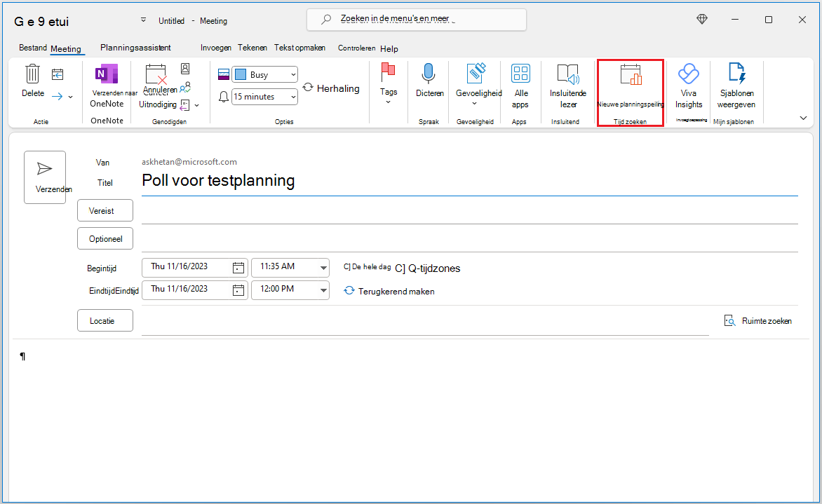Screen dimensions: 822x504
Task: Click Terugkerend maken
Action: tap(389, 292)
